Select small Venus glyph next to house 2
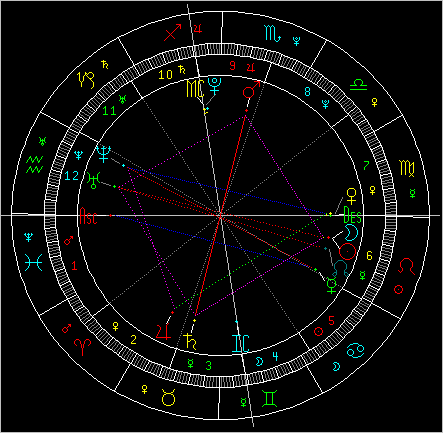443x433 pixels. pyautogui.click(x=116, y=326)
